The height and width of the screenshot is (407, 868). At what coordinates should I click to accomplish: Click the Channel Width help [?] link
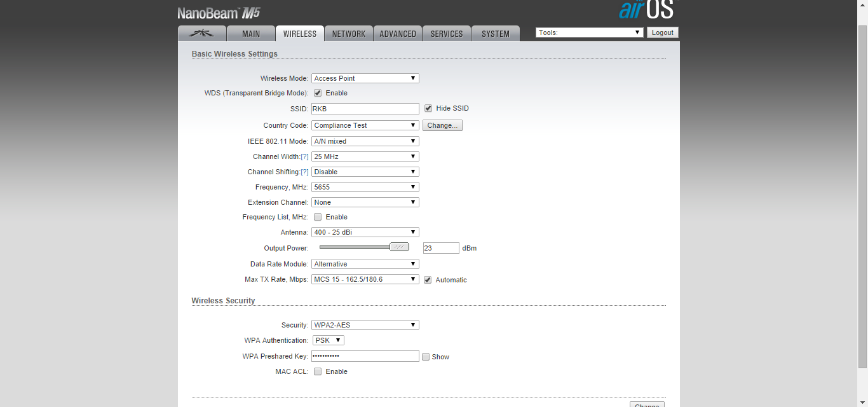coord(304,156)
